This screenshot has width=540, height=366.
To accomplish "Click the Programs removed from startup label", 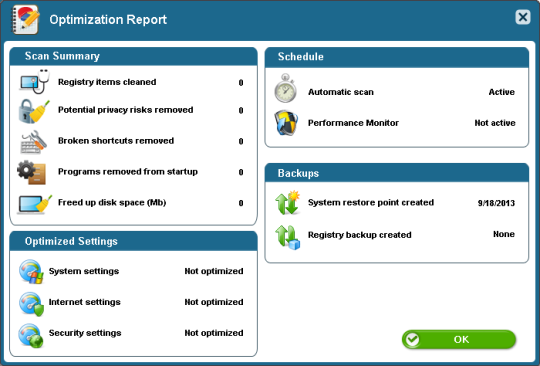I will [128, 171].
